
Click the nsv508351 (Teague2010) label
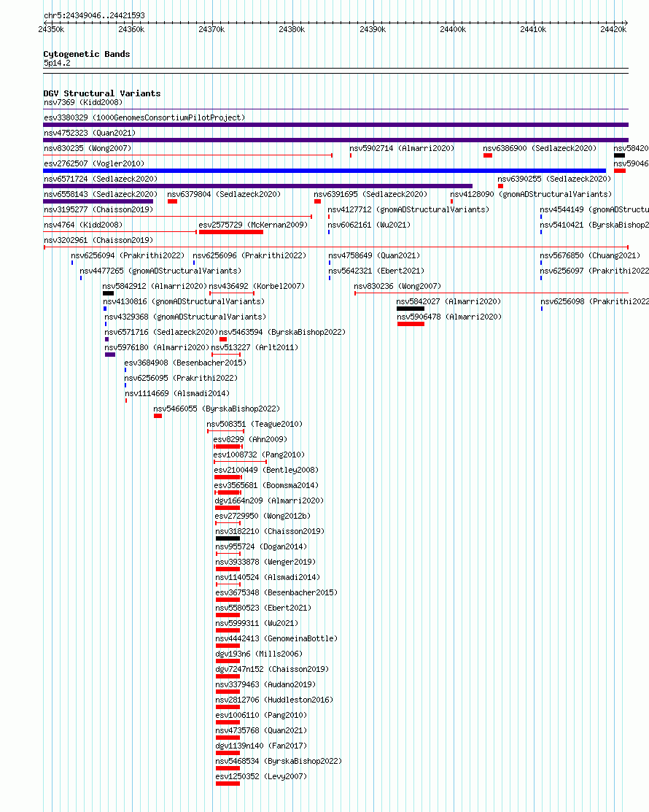point(254,424)
